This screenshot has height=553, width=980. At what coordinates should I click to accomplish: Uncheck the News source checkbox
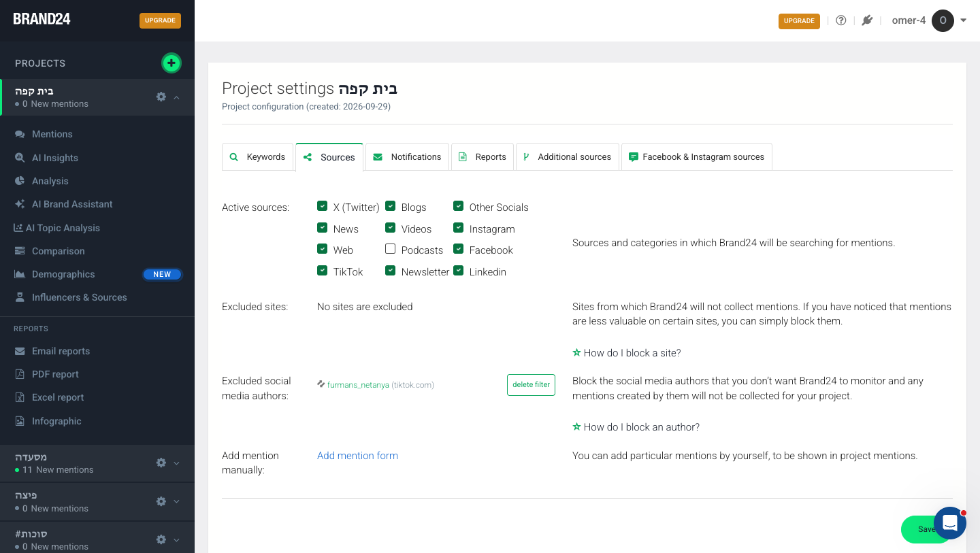[323, 228]
